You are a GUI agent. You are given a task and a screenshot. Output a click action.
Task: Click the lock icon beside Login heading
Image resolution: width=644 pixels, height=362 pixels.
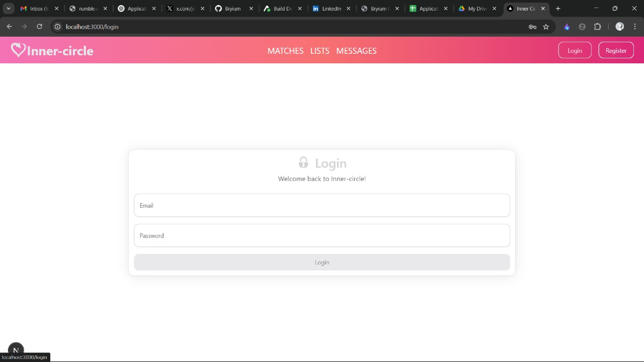[303, 162]
